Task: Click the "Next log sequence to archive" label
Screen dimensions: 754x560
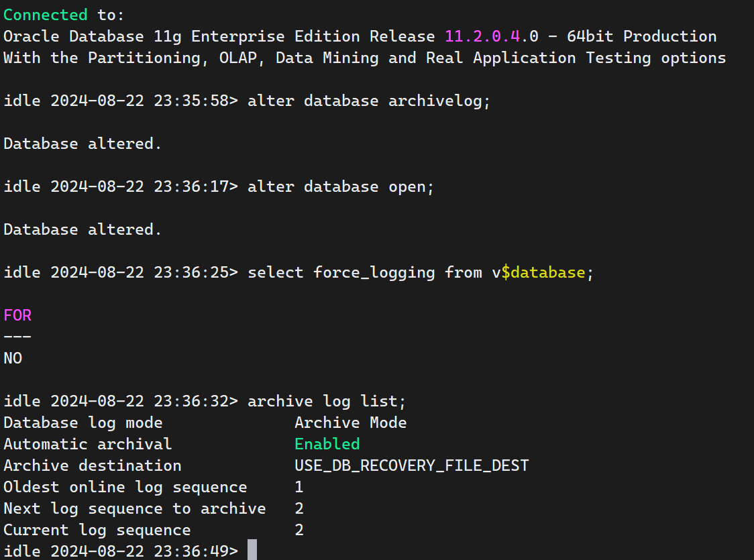Action: [x=134, y=508]
